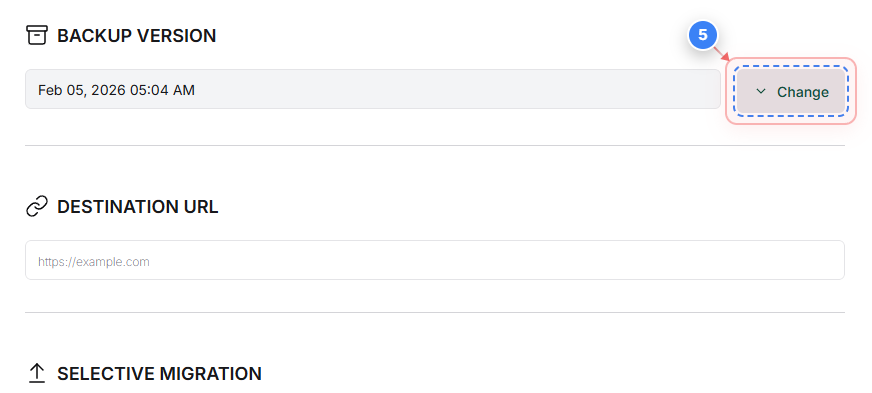Click the small chevron inside the Change button

[x=761, y=91]
